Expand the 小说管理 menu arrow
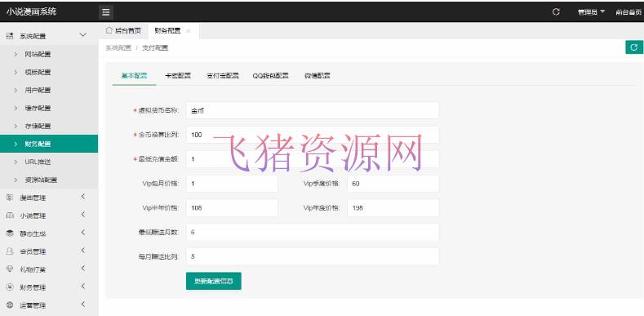Viewport: 644px width, 316px height. tap(82, 215)
